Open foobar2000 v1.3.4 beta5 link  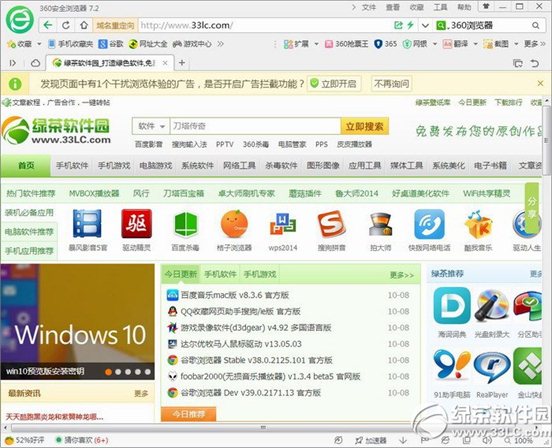click(x=270, y=376)
